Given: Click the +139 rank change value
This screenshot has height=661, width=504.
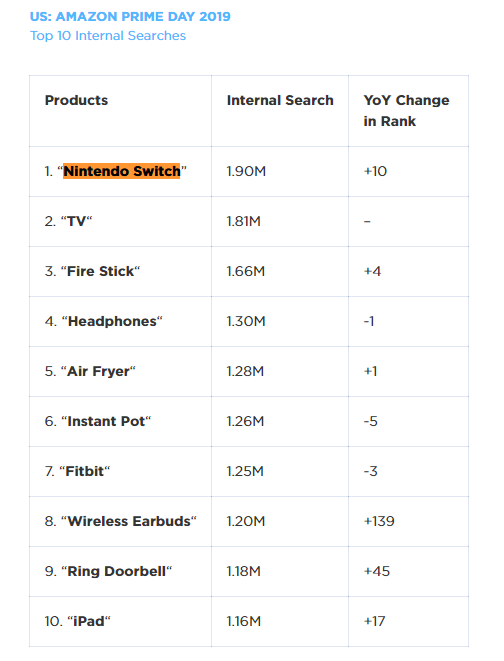Looking at the screenshot, I should tap(379, 521).
